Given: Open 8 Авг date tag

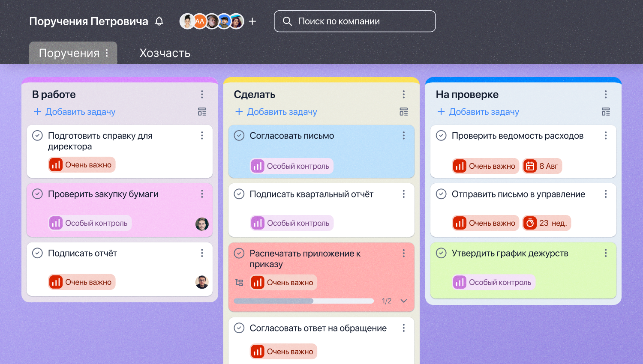Looking at the screenshot, I should [x=542, y=166].
